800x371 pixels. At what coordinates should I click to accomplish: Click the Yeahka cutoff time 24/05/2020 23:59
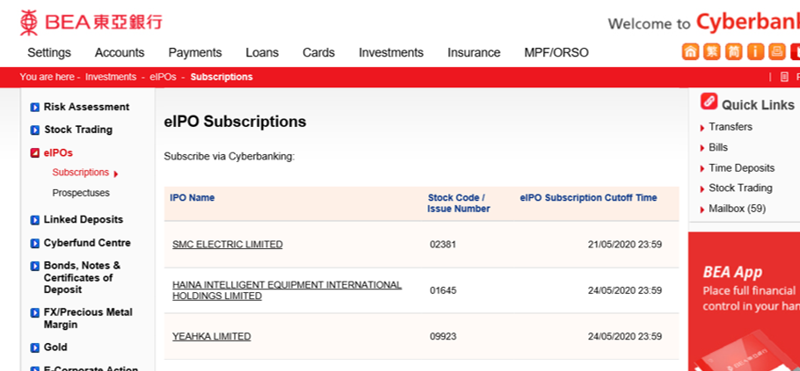[x=624, y=337]
